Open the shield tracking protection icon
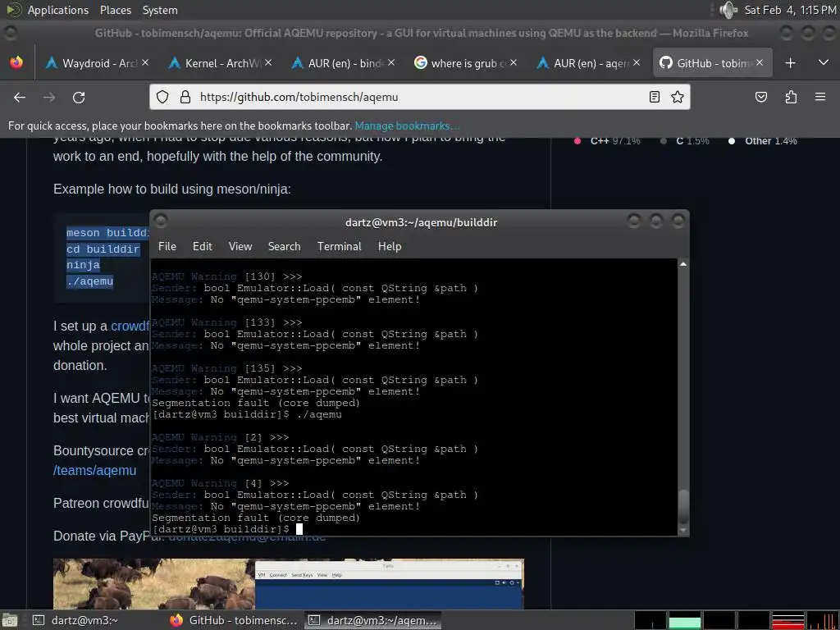The width and height of the screenshot is (840, 630). [162, 97]
